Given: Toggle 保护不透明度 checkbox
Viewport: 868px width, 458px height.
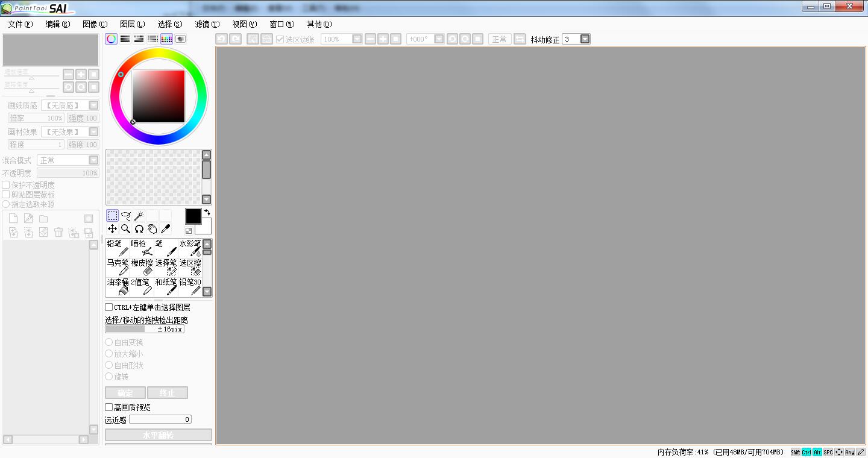Looking at the screenshot, I should [x=6, y=185].
